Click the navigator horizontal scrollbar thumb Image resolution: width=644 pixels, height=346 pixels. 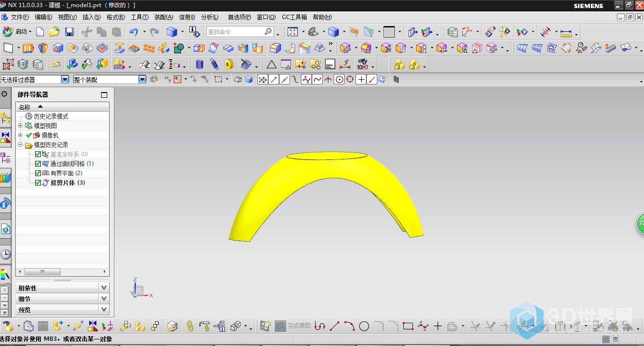[43, 272]
